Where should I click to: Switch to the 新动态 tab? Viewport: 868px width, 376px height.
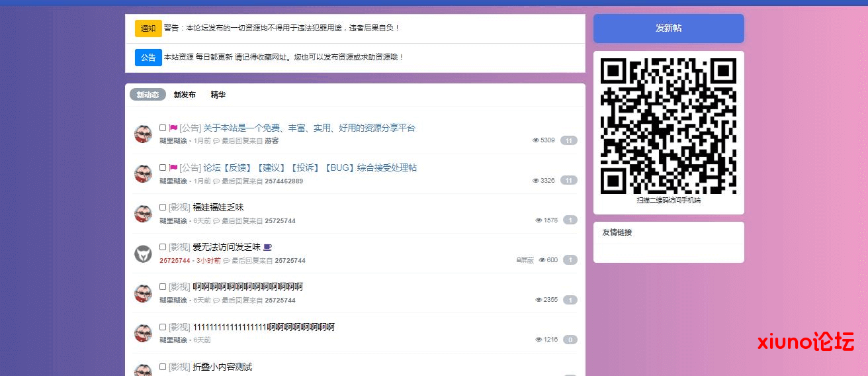coord(148,95)
